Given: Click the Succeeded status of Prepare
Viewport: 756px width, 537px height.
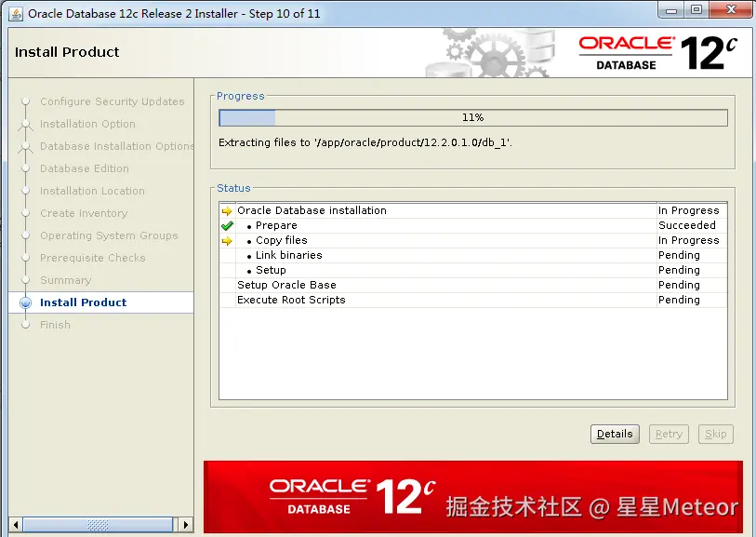Looking at the screenshot, I should pyautogui.click(x=687, y=225).
